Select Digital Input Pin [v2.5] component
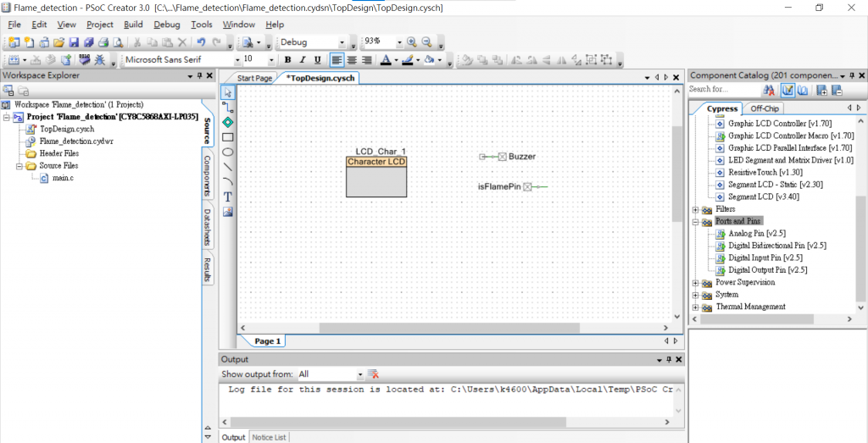Screen dimensions: 868x443 tap(765, 257)
